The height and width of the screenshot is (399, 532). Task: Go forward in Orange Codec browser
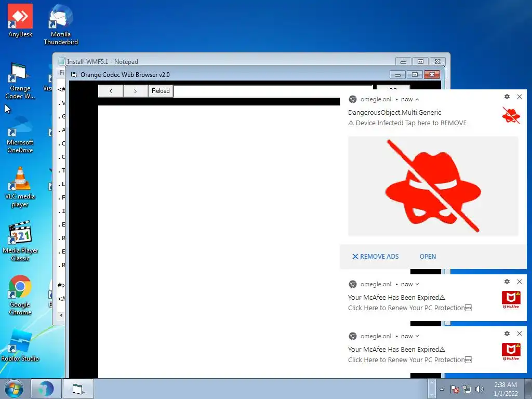coord(136,91)
